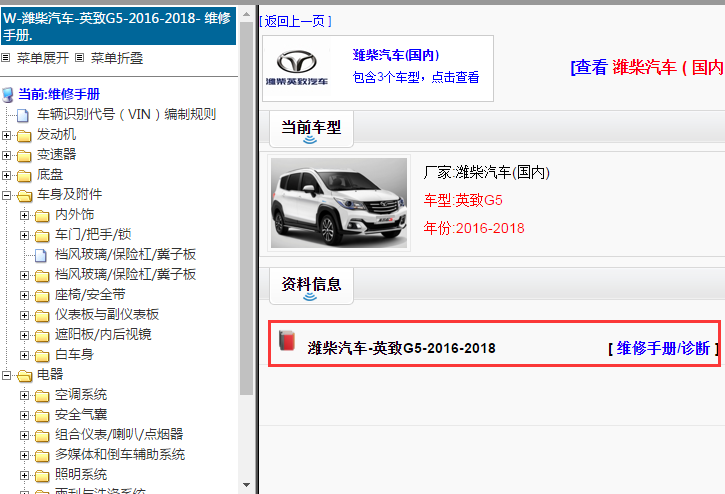Click the 变速器 folder icon
Screen dimensions: 725x494
[24, 155]
